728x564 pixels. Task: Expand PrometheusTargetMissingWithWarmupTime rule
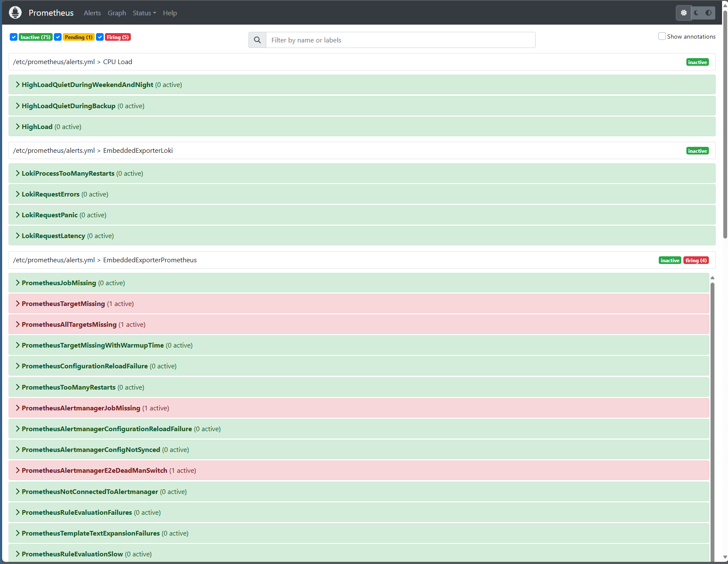[x=359, y=345]
